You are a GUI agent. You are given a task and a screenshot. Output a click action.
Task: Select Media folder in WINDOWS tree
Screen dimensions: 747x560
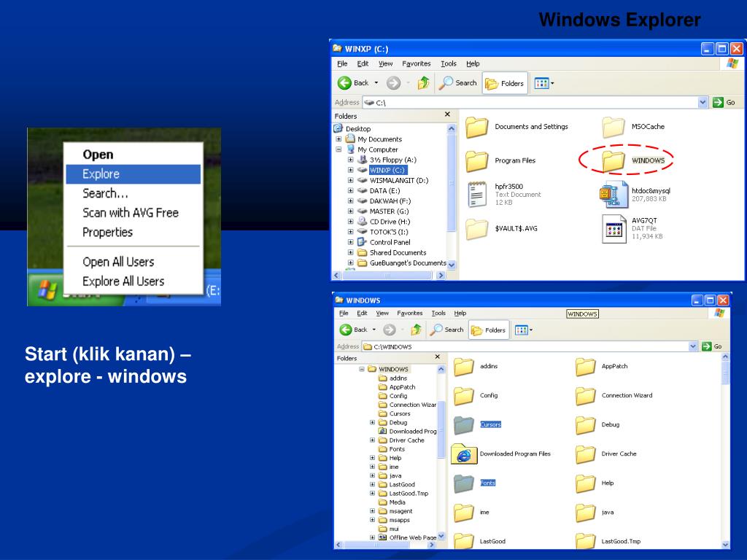(x=398, y=502)
